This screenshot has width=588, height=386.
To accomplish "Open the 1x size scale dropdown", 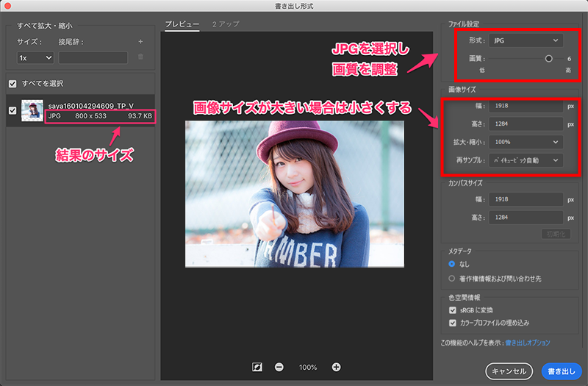I will pyautogui.click(x=35, y=57).
